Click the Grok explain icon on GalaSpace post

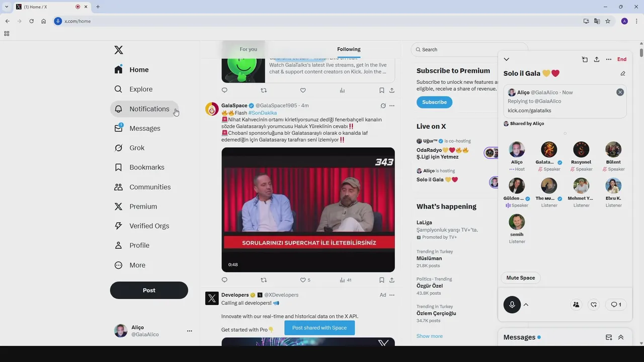click(x=383, y=106)
